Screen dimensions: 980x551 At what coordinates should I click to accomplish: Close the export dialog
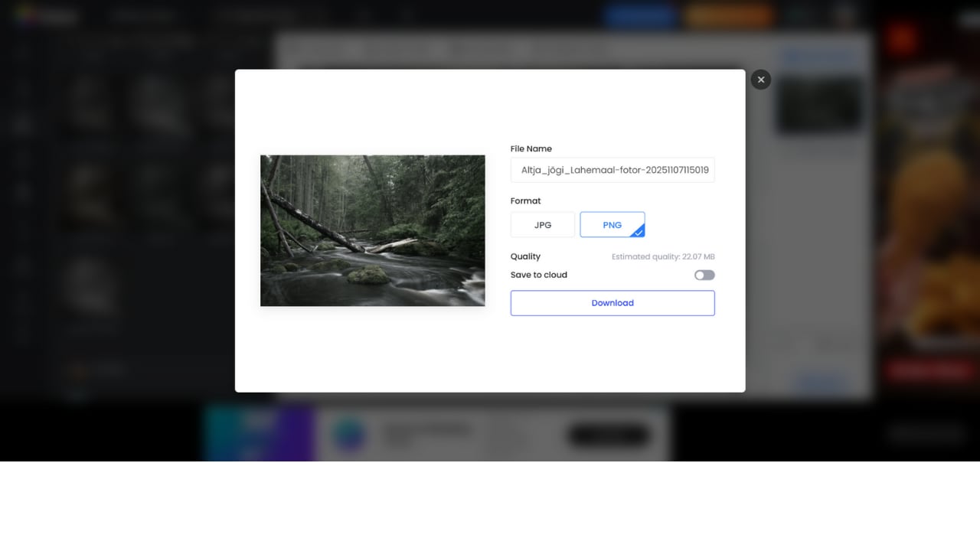tap(760, 79)
